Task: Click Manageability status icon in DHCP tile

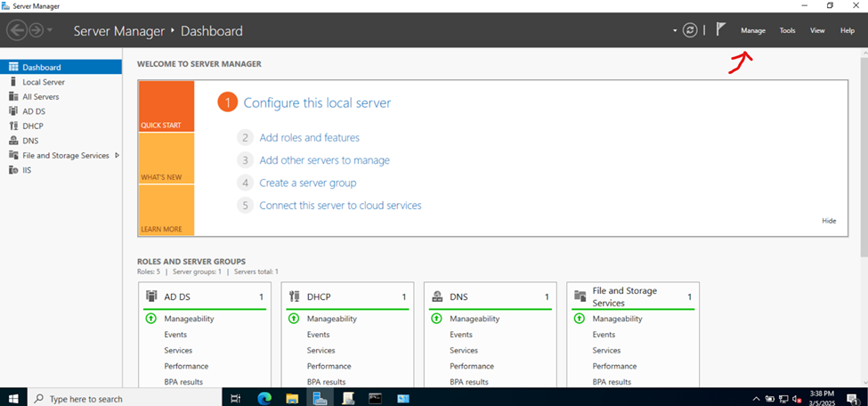Action: coord(294,319)
